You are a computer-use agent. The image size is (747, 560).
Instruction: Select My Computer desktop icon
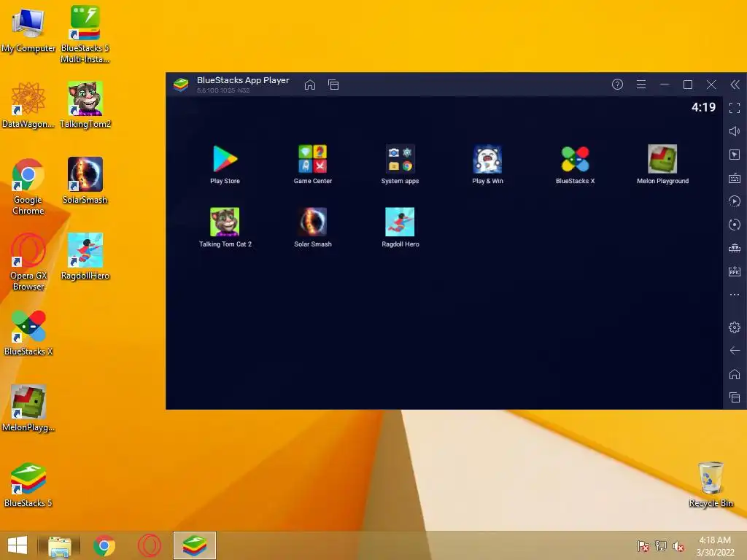click(x=28, y=29)
